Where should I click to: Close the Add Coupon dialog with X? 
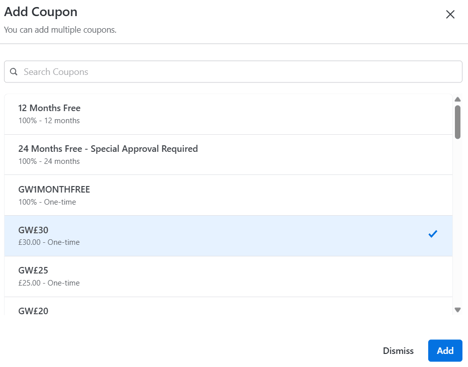click(450, 14)
